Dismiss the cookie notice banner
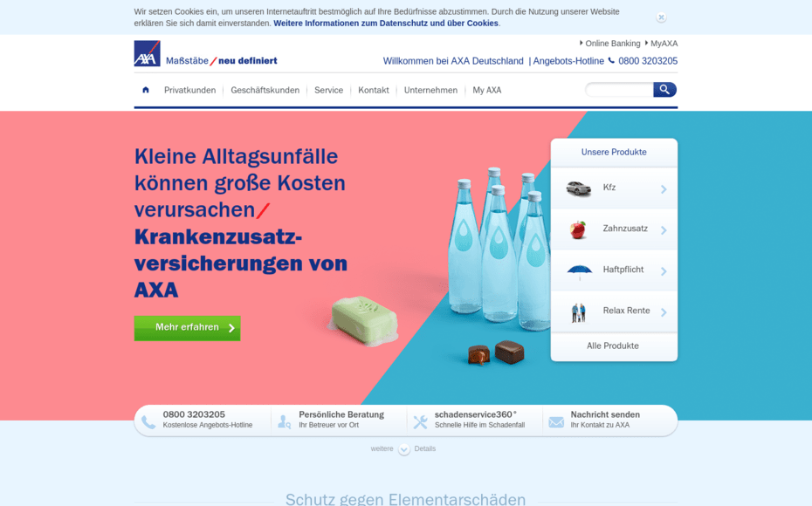The image size is (812, 506). [661, 17]
